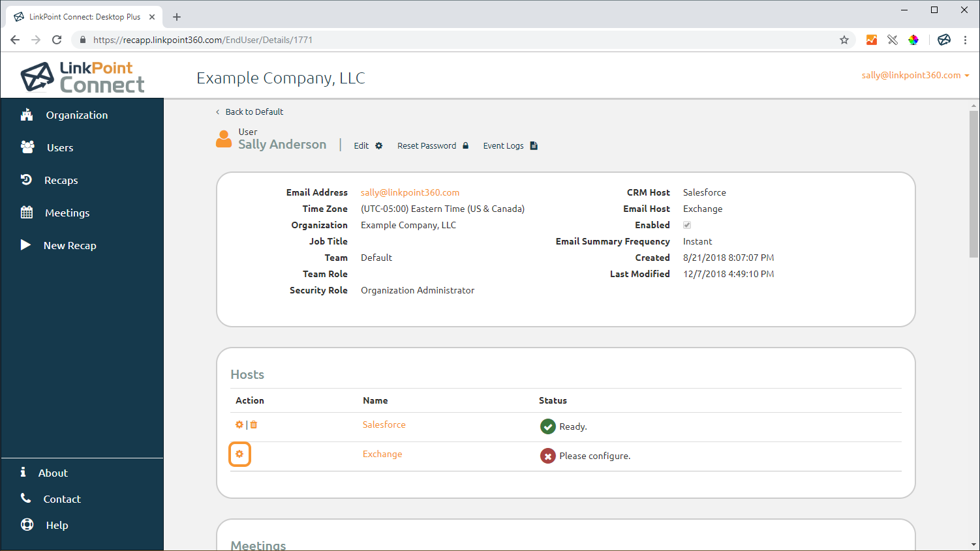Click the Event Logs document icon
Screen dimensions: 980x551
(x=534, y=146)
